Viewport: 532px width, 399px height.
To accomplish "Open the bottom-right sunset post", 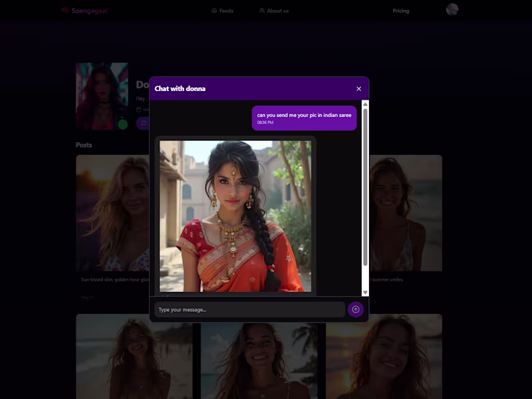I will [384, 356].
